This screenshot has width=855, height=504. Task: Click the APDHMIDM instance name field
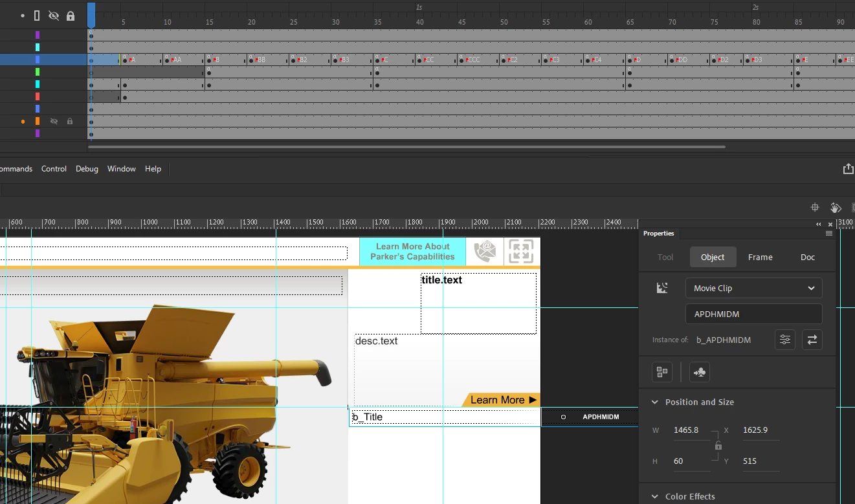click(754, 314)
